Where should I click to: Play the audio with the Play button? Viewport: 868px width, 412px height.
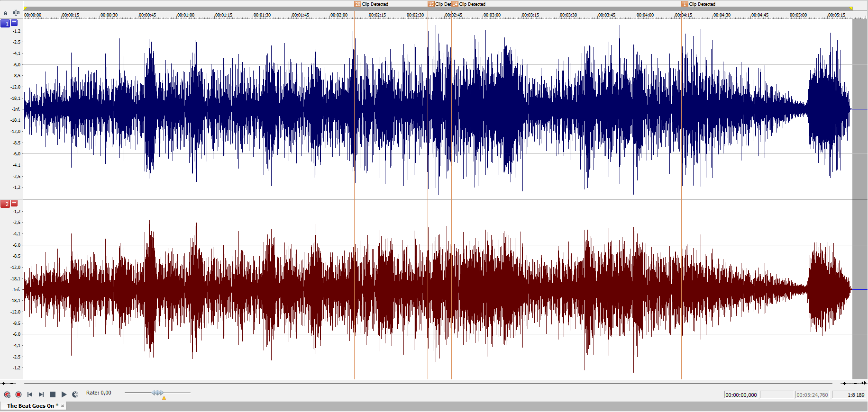64,394
